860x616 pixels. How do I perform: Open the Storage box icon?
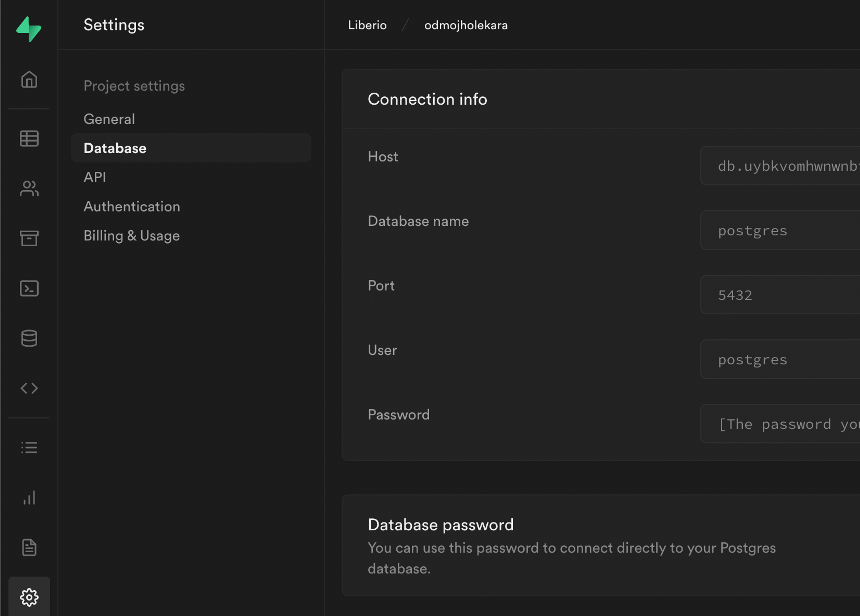(x=29, y=238)
